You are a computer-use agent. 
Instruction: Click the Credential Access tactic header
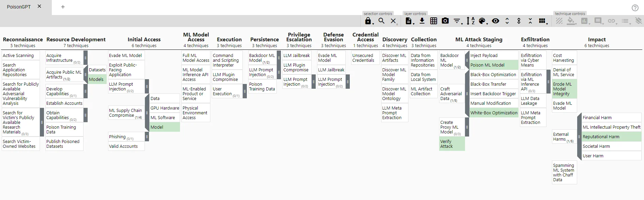(x=365, y=37)
